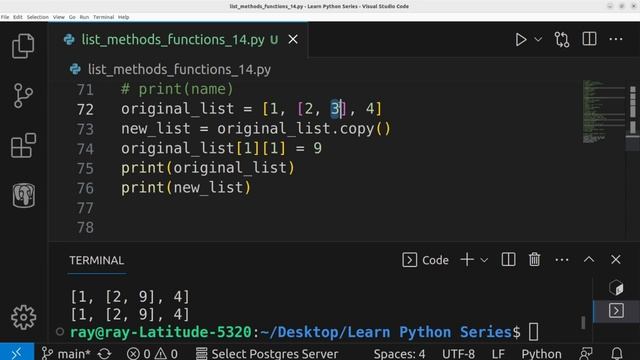Open terminal panel More Actions ellipsis
The image size is (640, 360).
pyautogui.click(x=562, y=260)
